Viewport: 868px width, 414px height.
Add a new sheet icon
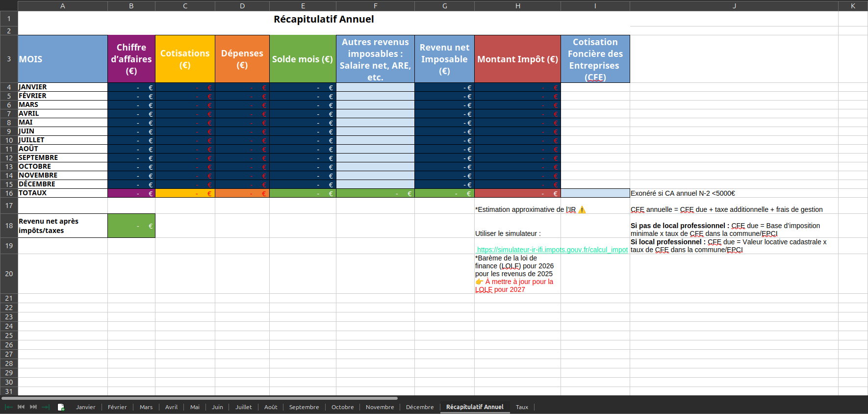coord(61,407)
